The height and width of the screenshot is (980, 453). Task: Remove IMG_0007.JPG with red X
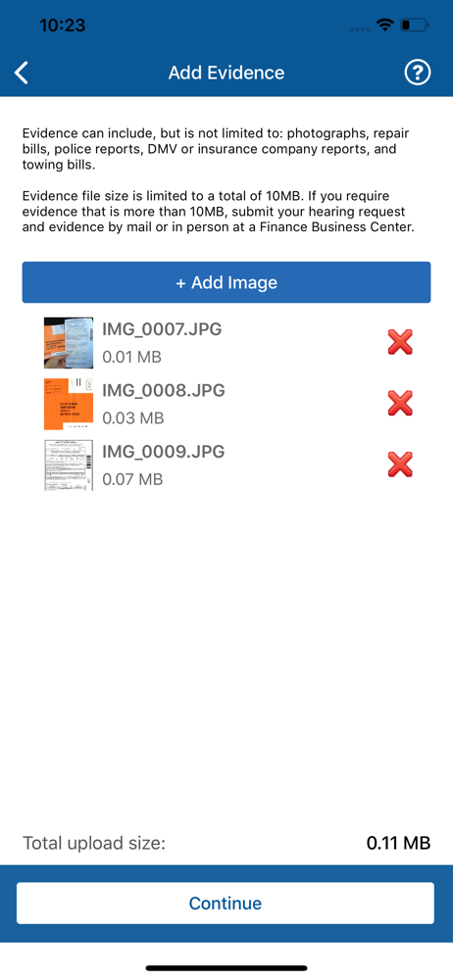[400, 342]
